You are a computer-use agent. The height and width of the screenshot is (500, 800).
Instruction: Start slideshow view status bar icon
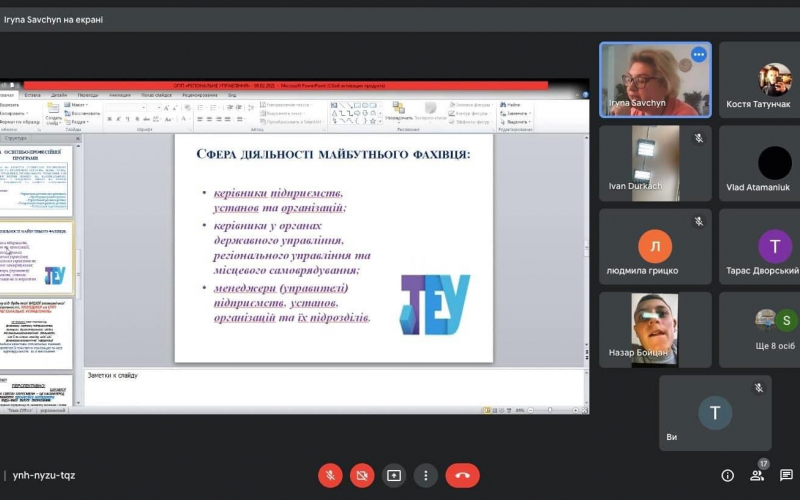(509, 410)
